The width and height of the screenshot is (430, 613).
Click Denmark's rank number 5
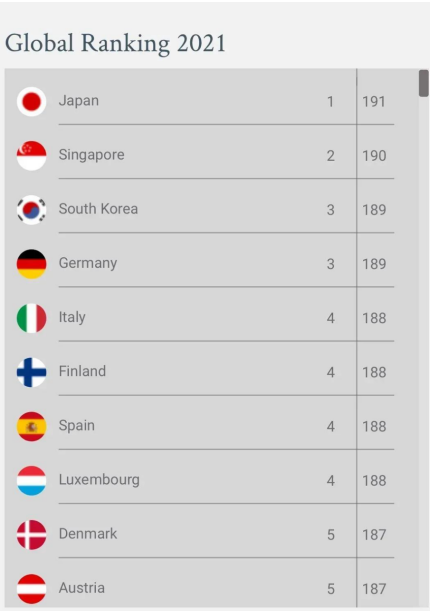coord(331,535)
